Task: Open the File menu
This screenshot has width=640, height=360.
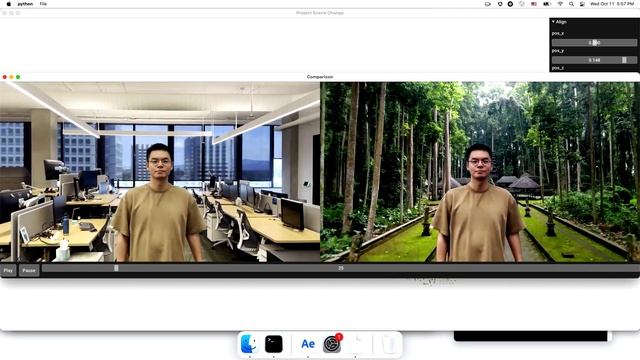Action: tap(43, 4)
